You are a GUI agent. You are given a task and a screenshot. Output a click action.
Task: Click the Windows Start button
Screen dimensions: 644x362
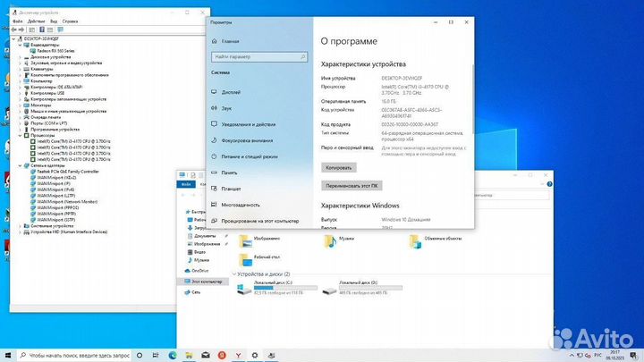tap(9, 355)
